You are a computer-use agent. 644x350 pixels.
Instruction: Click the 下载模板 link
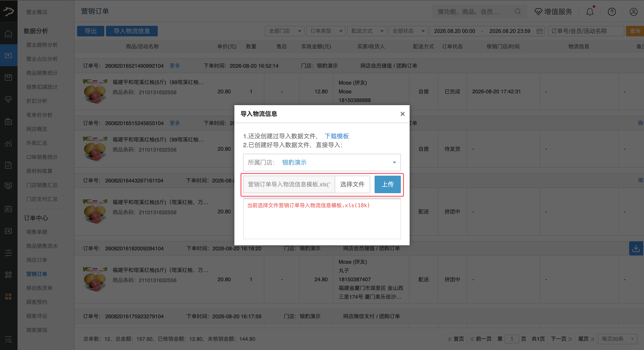coord(336,136)
